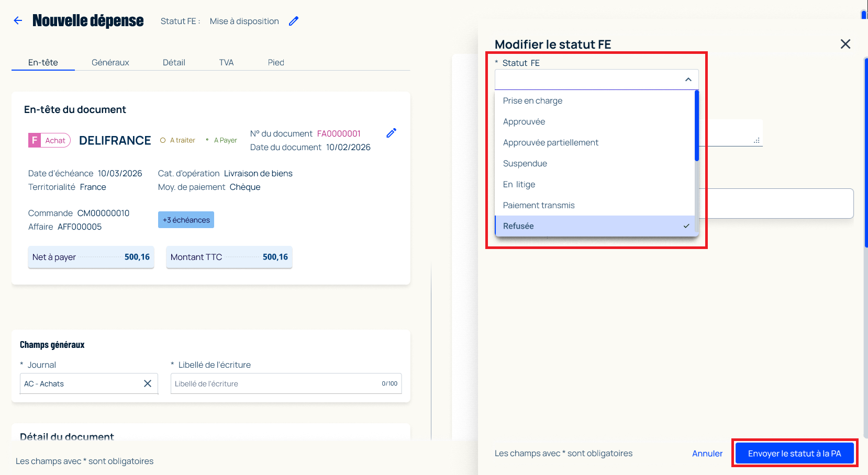
Task: Click the Libellé de l'écriture input field
Action: click(286, 383)
